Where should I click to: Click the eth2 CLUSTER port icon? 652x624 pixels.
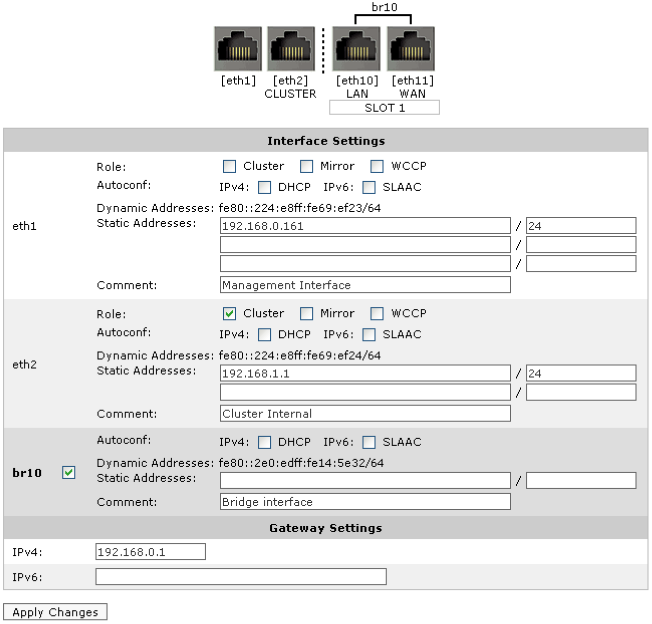291,49
